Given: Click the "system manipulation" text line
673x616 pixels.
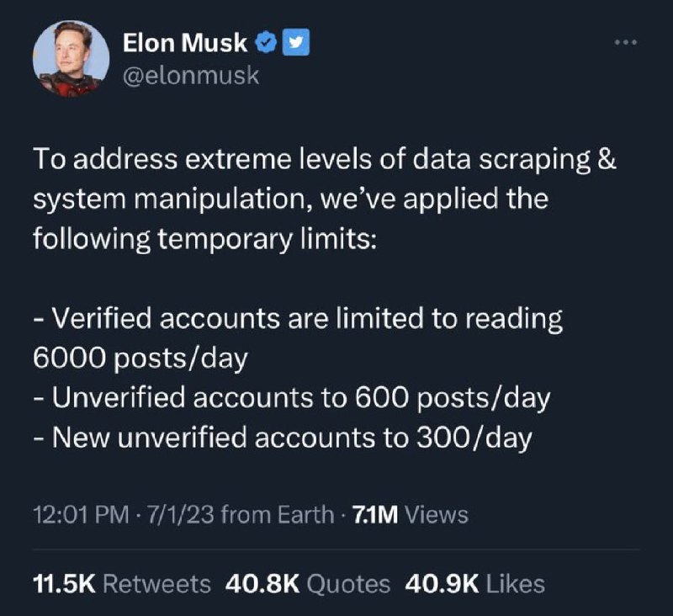Looking at the screenshot, I should pyautogui.click(x=290, y=200).
